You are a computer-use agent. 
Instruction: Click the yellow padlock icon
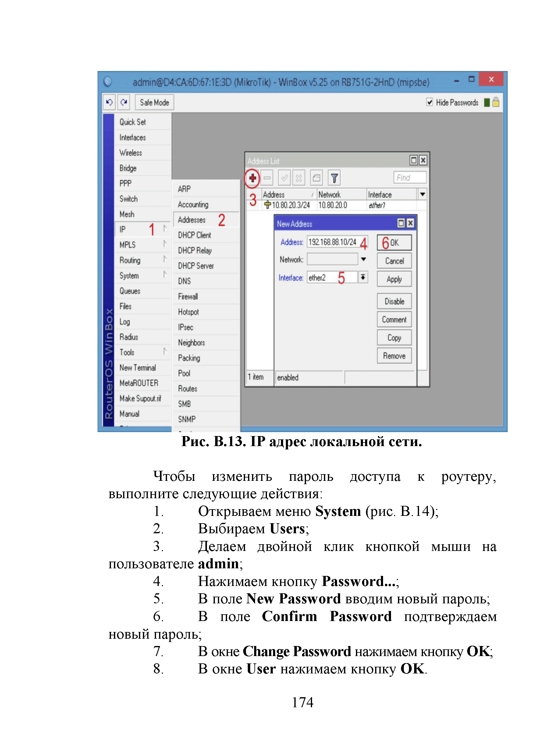[496, 102]
